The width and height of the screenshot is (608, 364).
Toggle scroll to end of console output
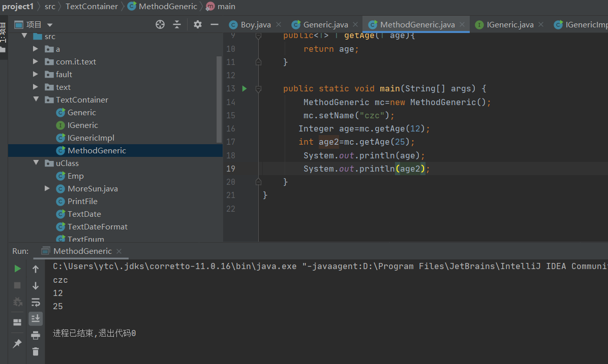pos(36,319)
